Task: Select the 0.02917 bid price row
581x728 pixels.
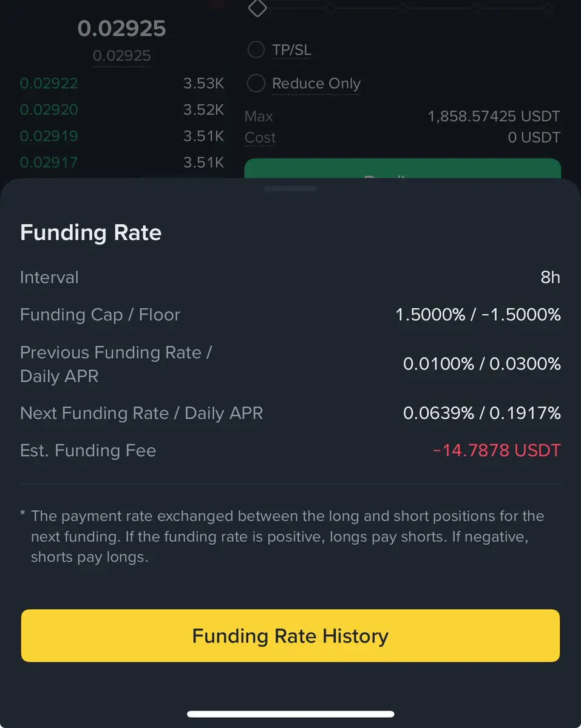Action: 49,162
